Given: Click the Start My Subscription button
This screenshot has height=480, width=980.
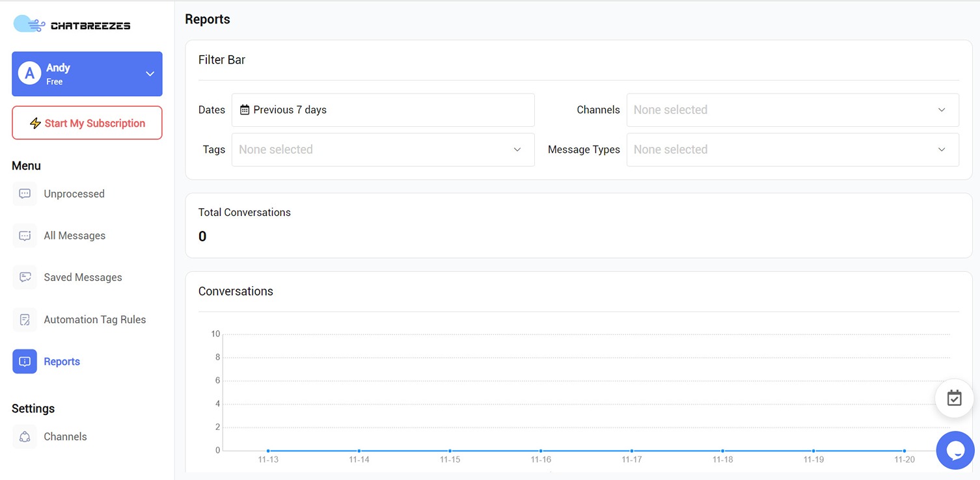Looking at the screenshot, I should pos(87,123).
